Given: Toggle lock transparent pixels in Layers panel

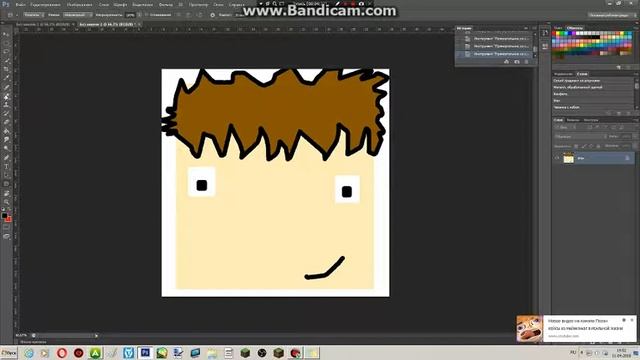Looking at the screenshot, I should click(576, 146).
